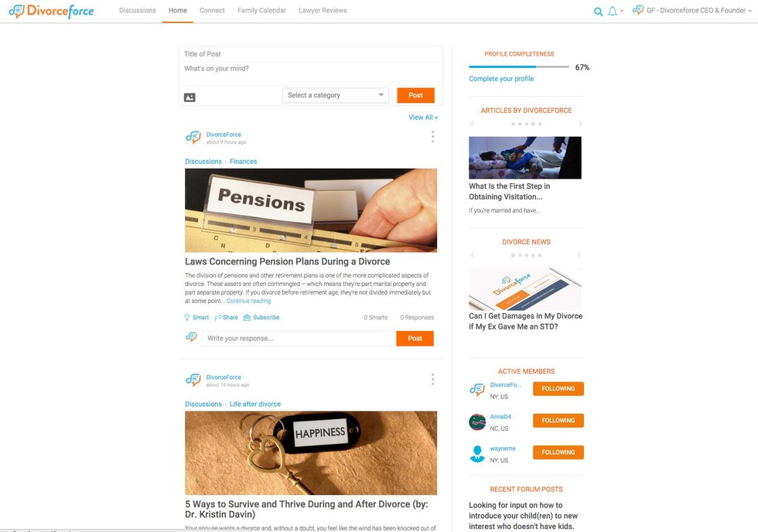Click the Smart lightbulb icon
The image size is (758, 532).
click(x=187, y=318)
